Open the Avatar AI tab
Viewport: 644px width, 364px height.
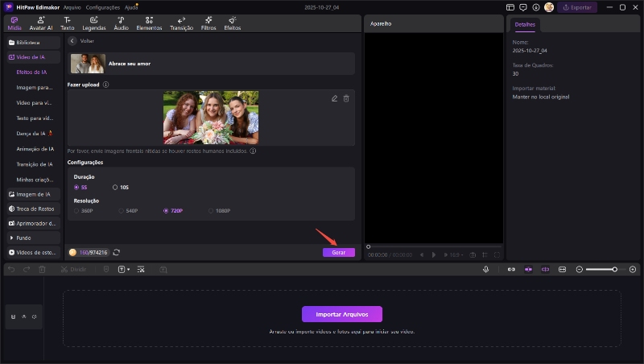tap(41, 23)
